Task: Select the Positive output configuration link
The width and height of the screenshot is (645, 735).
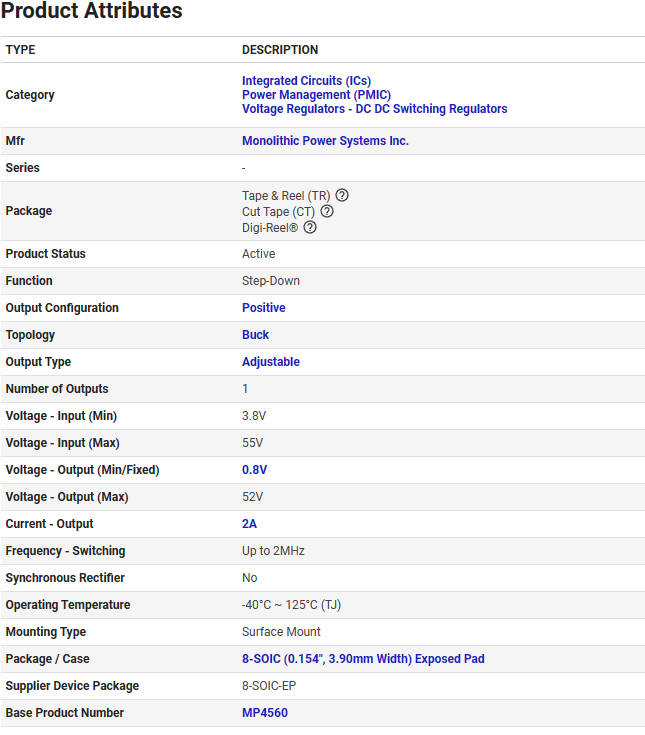Action: click(263, 308)
